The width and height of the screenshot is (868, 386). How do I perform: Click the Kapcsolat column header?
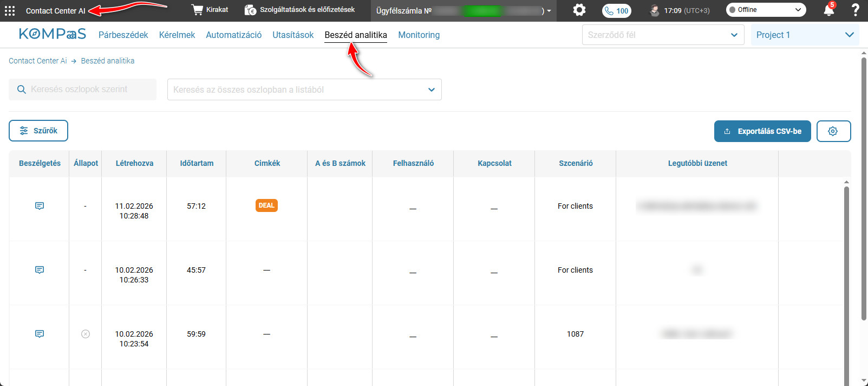[x=494, y=163]
